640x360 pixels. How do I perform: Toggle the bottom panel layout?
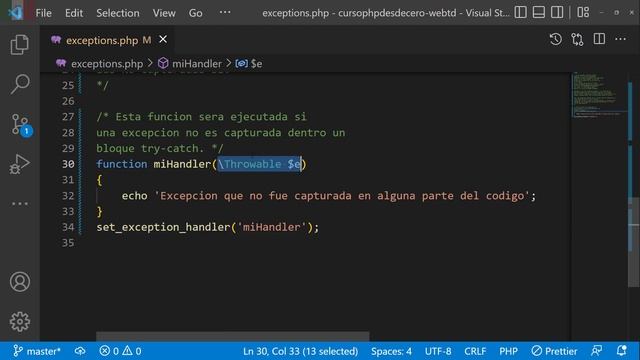coord(539,12)
